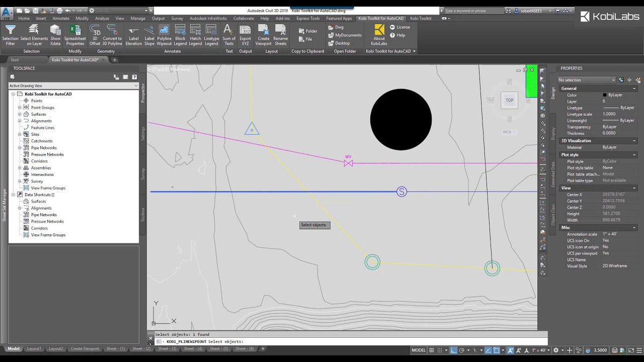Image resolution: width=644 pixels, height=362 pixels.
Task: Open Spreadsheet Properties
Action: [75, 35]
